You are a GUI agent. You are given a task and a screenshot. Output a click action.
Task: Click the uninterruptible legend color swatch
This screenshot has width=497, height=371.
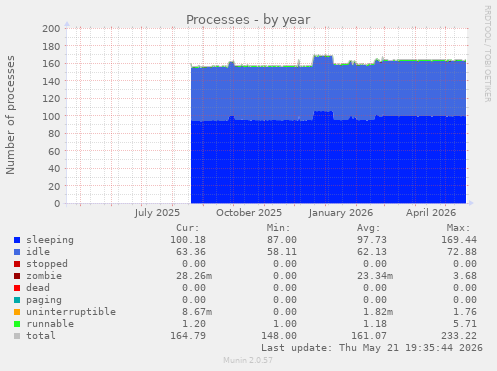pyautogui.click(x=17, y=312)
